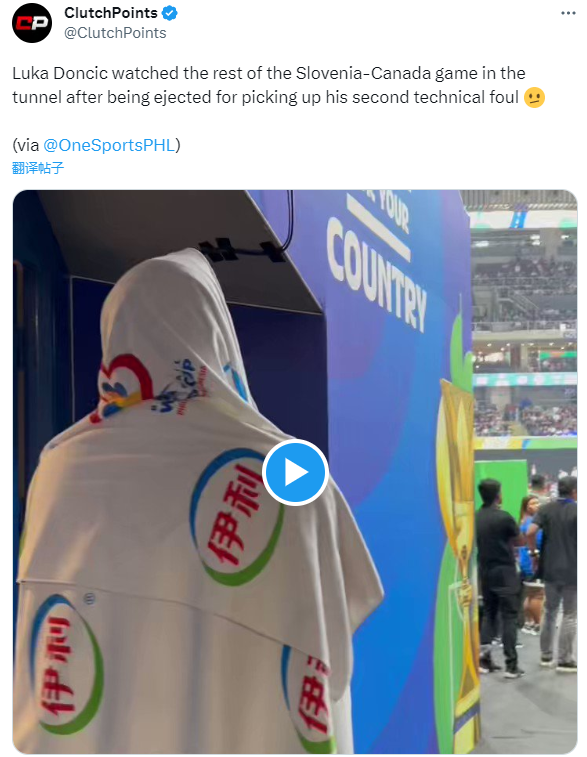Click the red 伊利 logo beside the play button

[x=237, y=518]
